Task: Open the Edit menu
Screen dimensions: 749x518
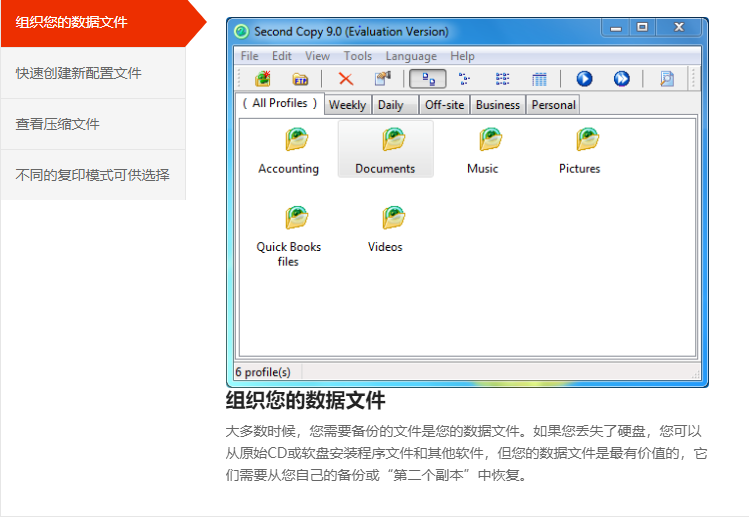Action: tap(282, 56)
